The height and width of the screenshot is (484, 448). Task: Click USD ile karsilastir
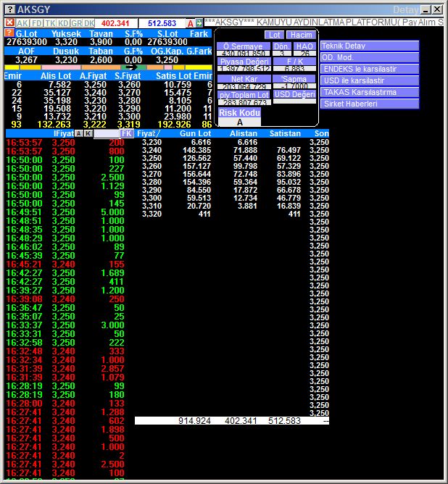370,80
